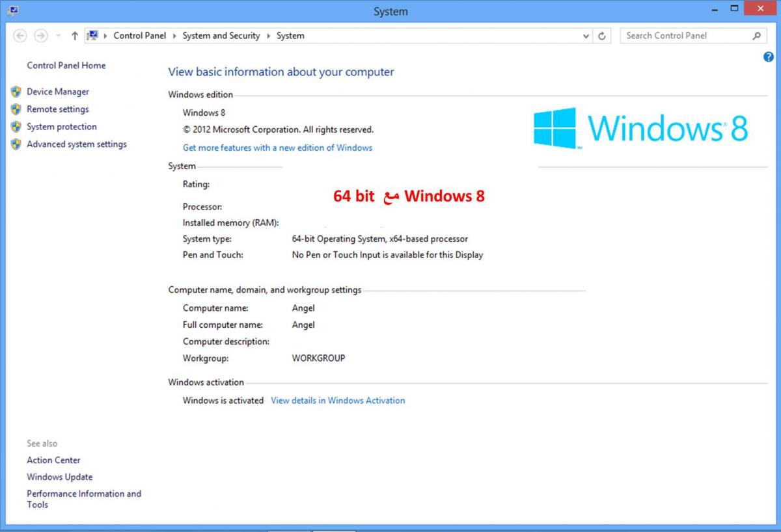Click Get more features with new edition link

277,148
